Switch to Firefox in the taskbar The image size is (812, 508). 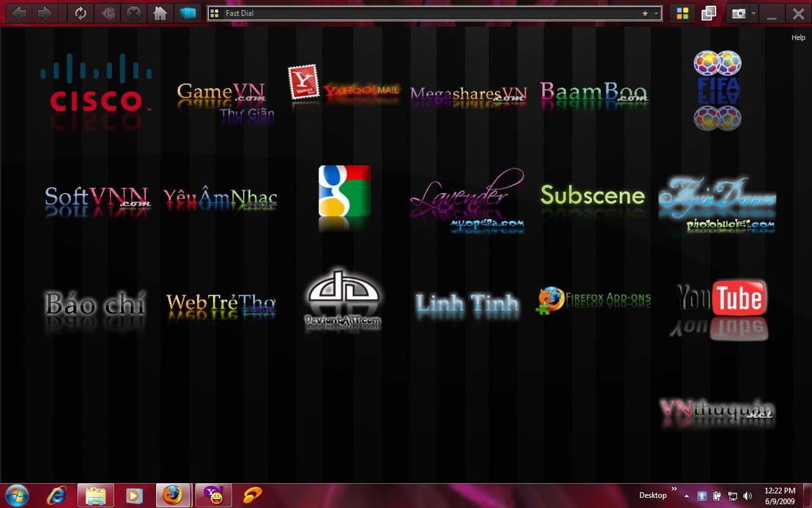coord(172,495)
